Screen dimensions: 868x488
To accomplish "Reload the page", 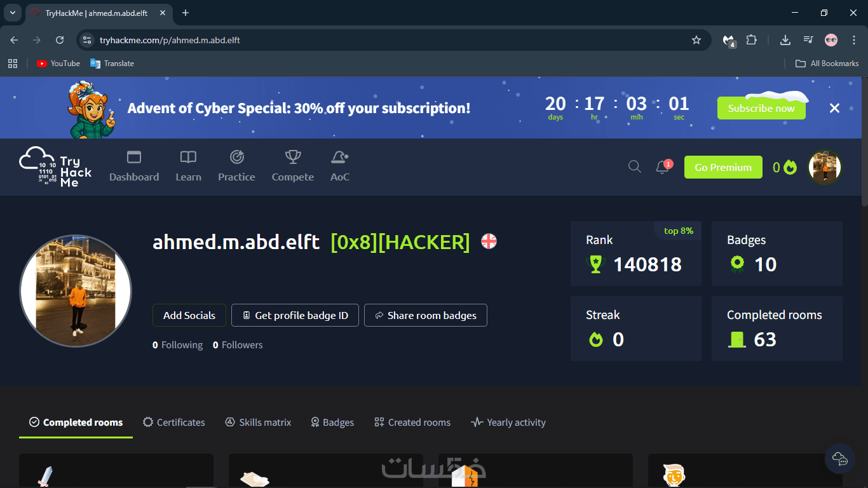I will pyautogui.click(x=60, y=40).
